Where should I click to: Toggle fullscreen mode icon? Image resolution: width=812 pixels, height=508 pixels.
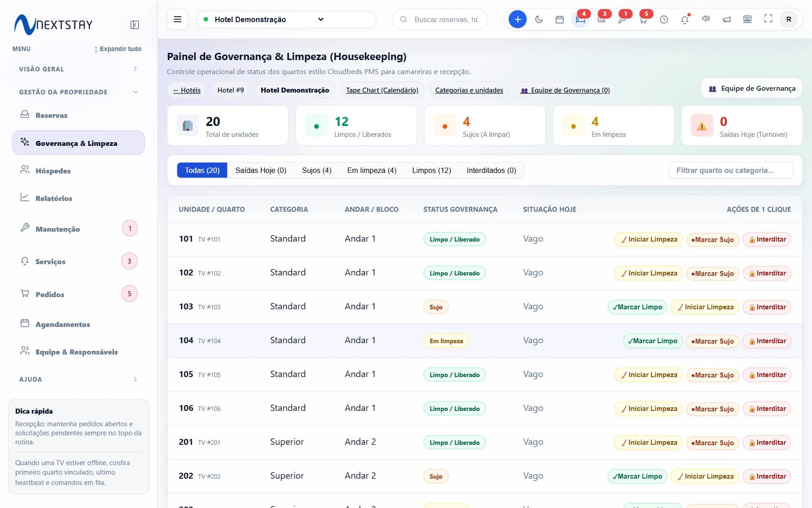[768, 19]
